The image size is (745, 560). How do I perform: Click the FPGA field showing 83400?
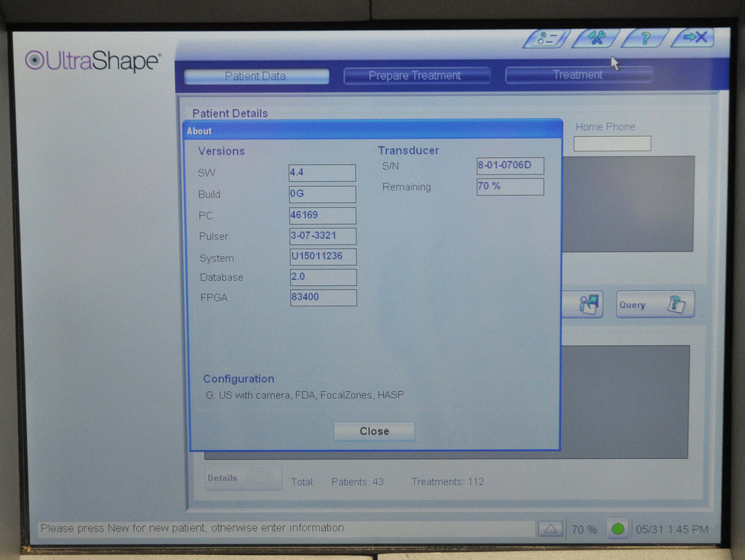tap(324, 297)
